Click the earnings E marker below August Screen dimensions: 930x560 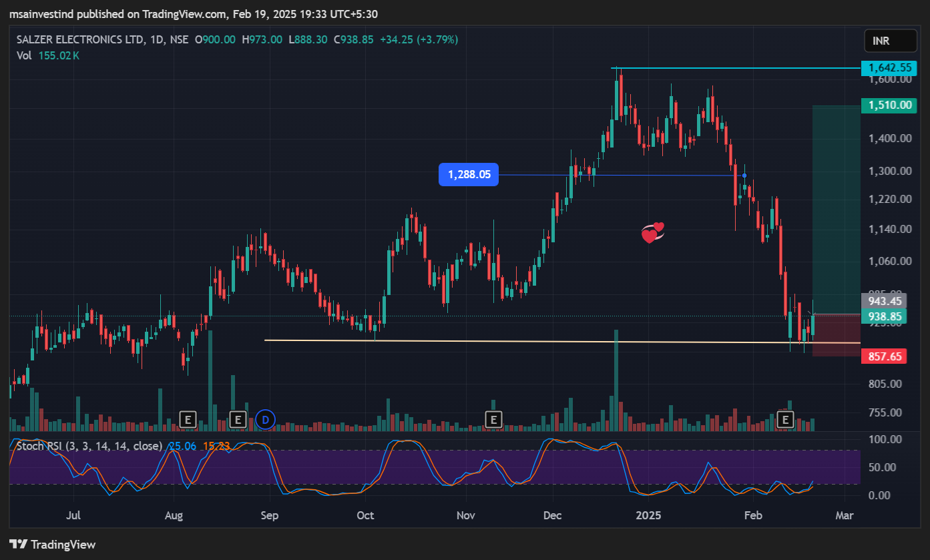click(x=188, y=420)
